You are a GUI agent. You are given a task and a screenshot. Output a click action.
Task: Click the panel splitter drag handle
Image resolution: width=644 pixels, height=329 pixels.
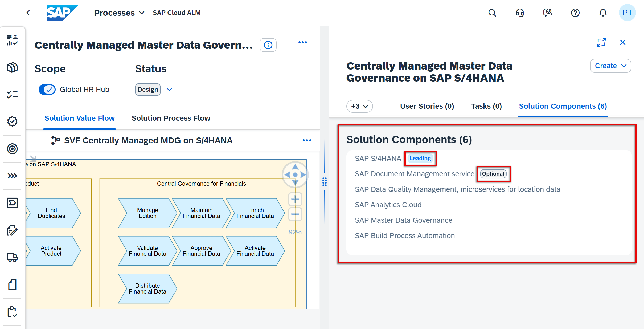[324, 182]
